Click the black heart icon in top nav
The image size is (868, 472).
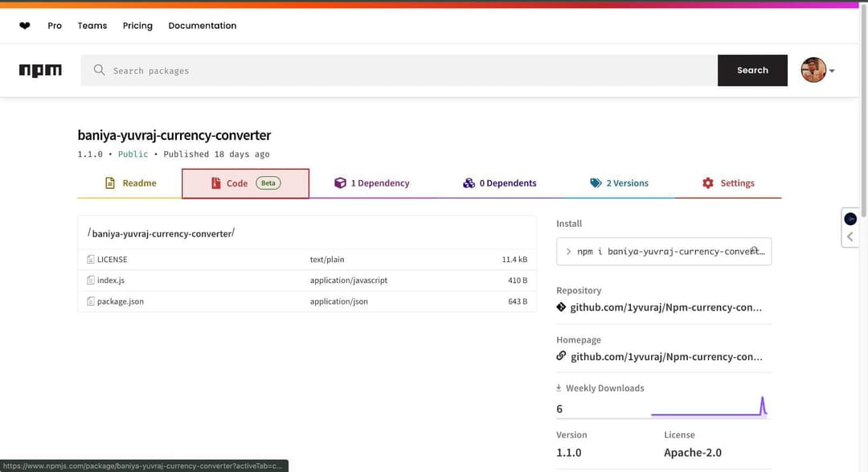(x=24, y=26)
